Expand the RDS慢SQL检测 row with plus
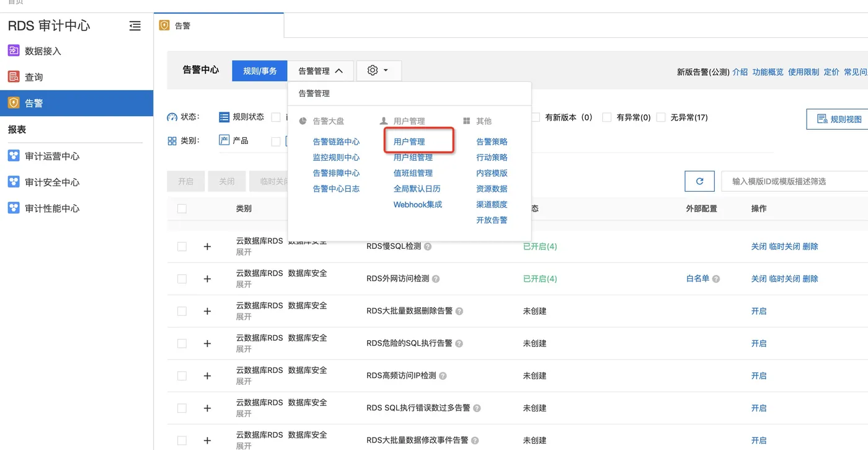 coord(207,246)
